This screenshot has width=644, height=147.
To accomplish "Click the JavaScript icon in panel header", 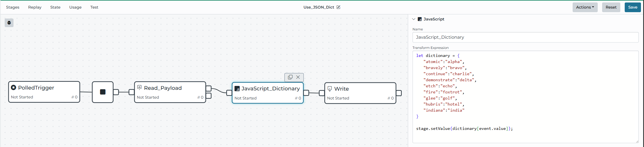I will tap(420, 19).
